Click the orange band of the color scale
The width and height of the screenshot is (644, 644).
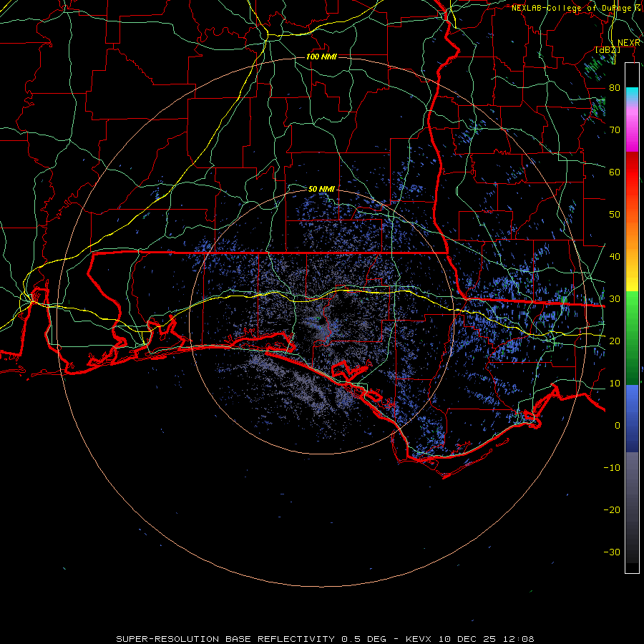632,236
